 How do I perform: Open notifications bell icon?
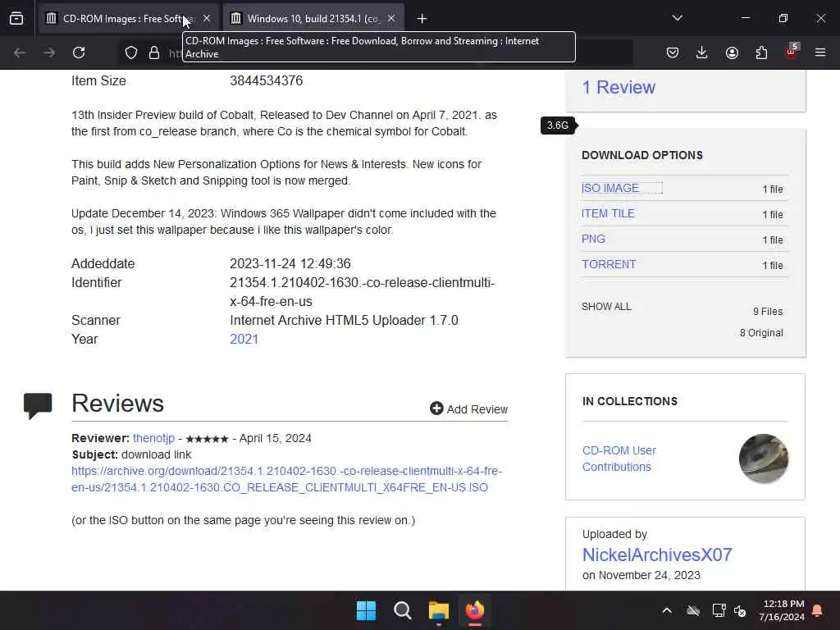(818, 610)
